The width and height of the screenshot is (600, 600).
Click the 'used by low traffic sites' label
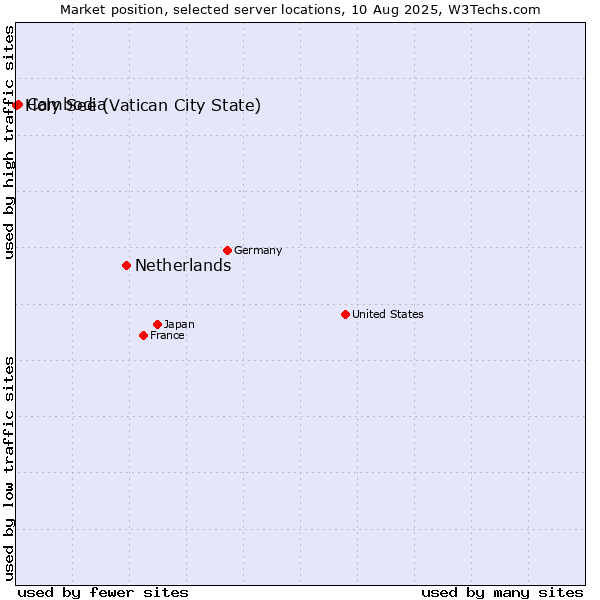[8, 469]
